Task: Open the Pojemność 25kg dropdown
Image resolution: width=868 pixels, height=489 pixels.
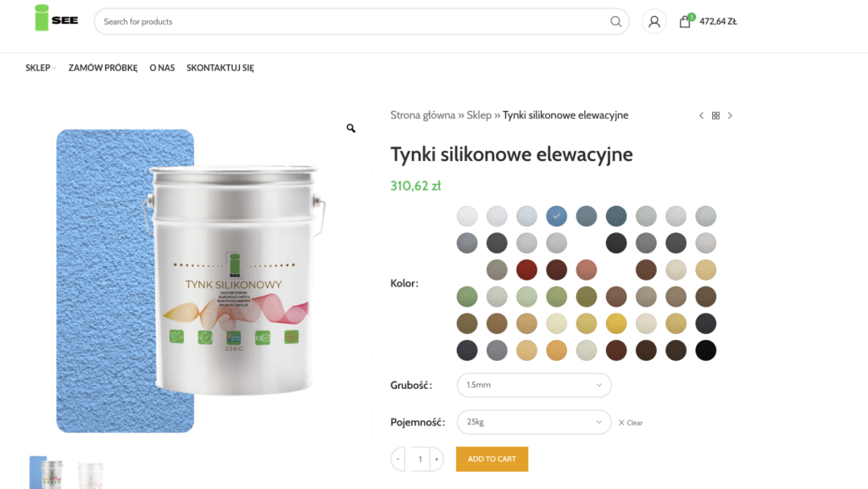Action: coord(534,422)
